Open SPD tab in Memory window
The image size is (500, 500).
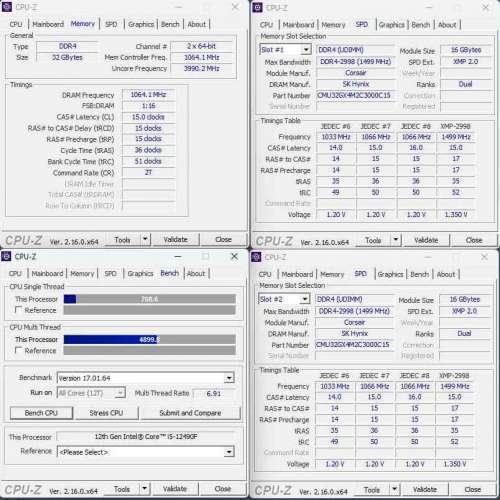pyautogui.click(x=111, y=24)
